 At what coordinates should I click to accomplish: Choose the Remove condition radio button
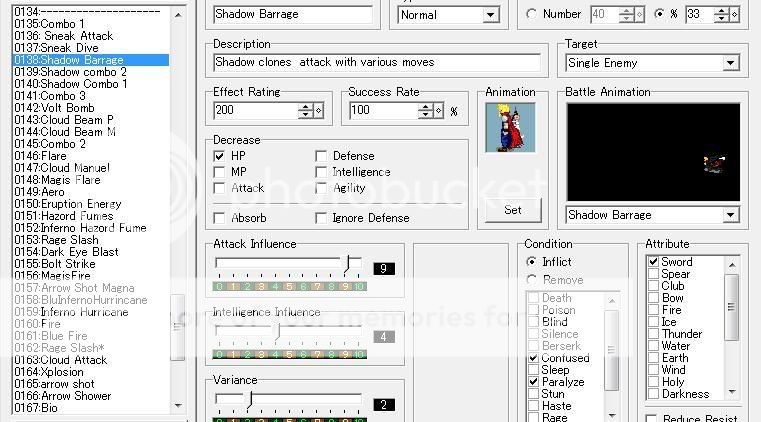point(532,280)
